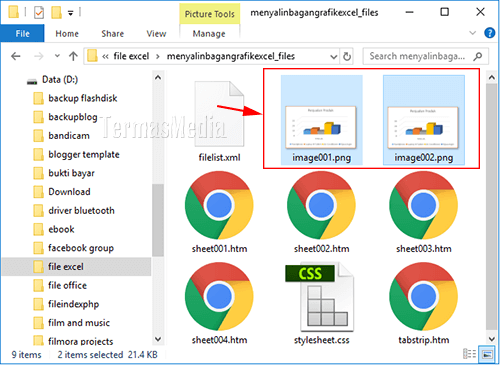500x365 pixels.
Task: Switch to the View ribbon tab
Action: pos(156,34)
